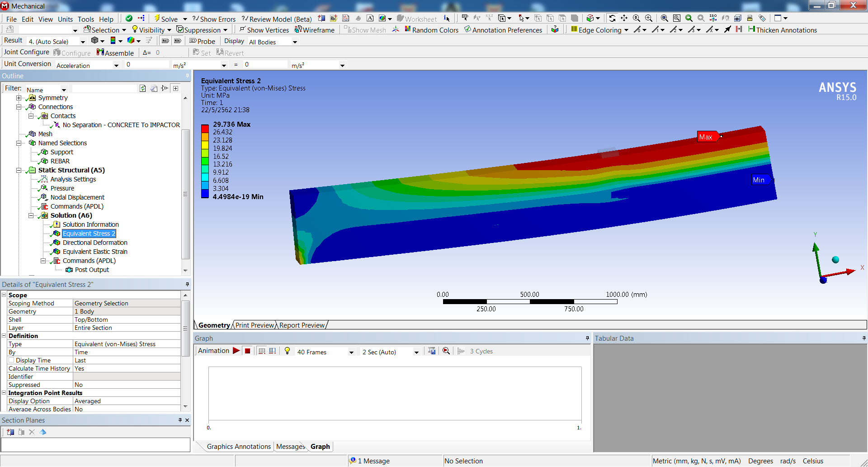Toggle Min annotation icon in Result toolbar
This screenshot has height=467, width=868.
178,41
